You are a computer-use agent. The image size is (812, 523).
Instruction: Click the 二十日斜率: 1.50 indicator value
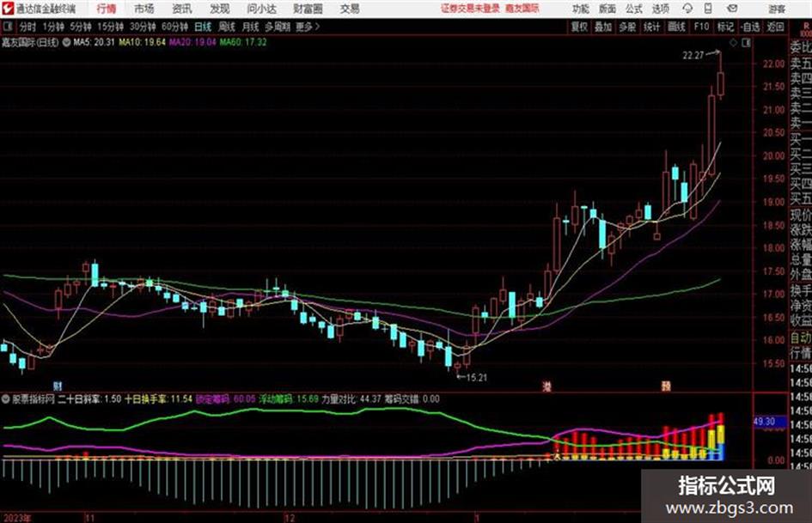(89, 399)
